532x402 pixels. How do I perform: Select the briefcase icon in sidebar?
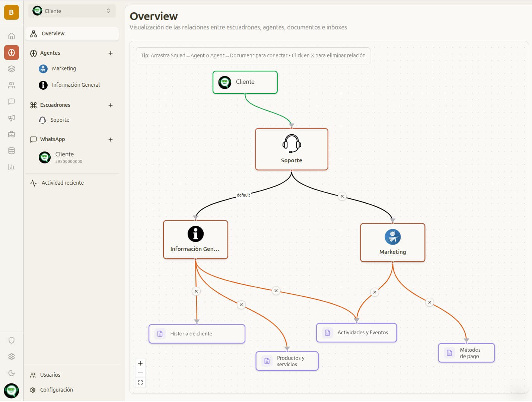coord(12,134)
